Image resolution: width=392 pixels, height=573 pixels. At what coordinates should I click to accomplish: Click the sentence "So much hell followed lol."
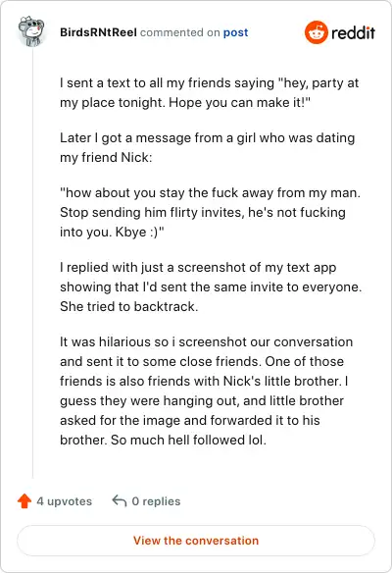click(188, 440)
